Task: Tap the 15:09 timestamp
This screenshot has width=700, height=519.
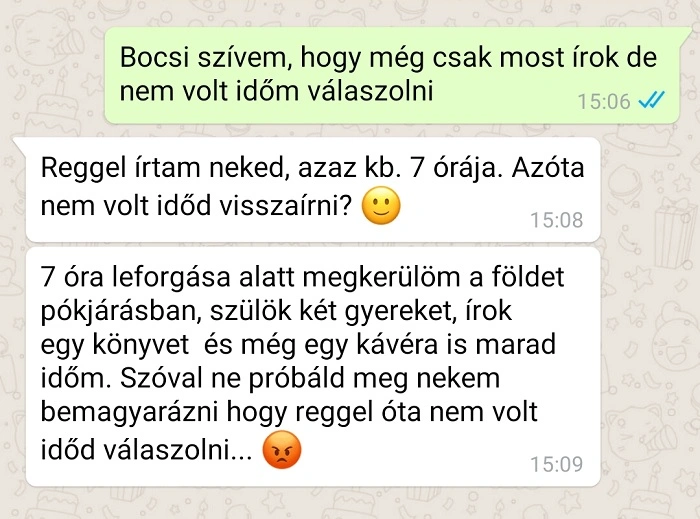Action: point(556,464)
